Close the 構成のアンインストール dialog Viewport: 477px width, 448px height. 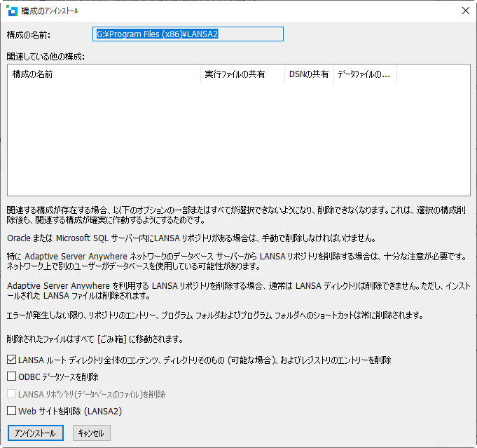pyautogui.click(x=465, y=11)
